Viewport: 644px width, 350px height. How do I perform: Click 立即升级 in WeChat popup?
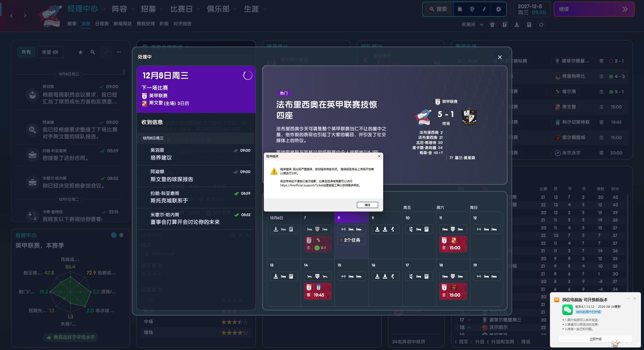(595, 339)
